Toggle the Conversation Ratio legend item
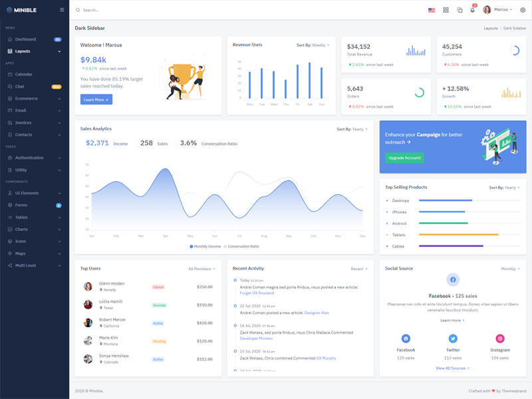The image size is (532, 399). (242, 246)
